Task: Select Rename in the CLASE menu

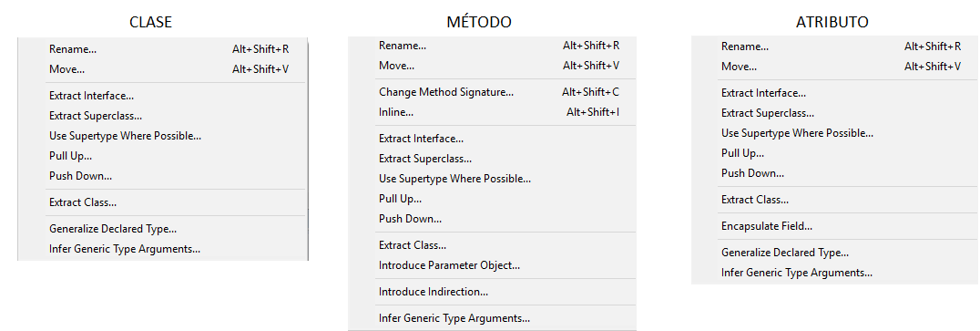Action: (x=163, y=49)
